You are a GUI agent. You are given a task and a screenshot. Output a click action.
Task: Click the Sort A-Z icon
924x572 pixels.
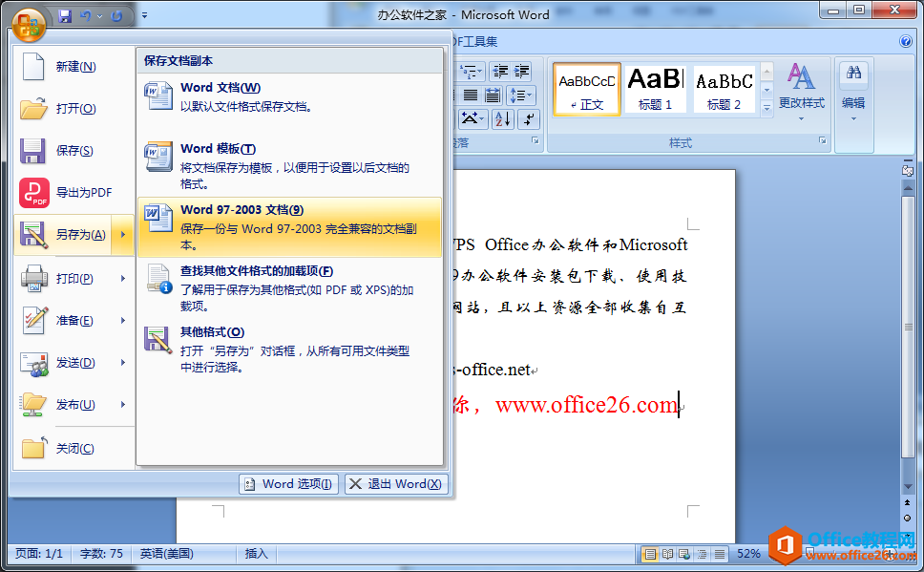click(x=503, y=119)
